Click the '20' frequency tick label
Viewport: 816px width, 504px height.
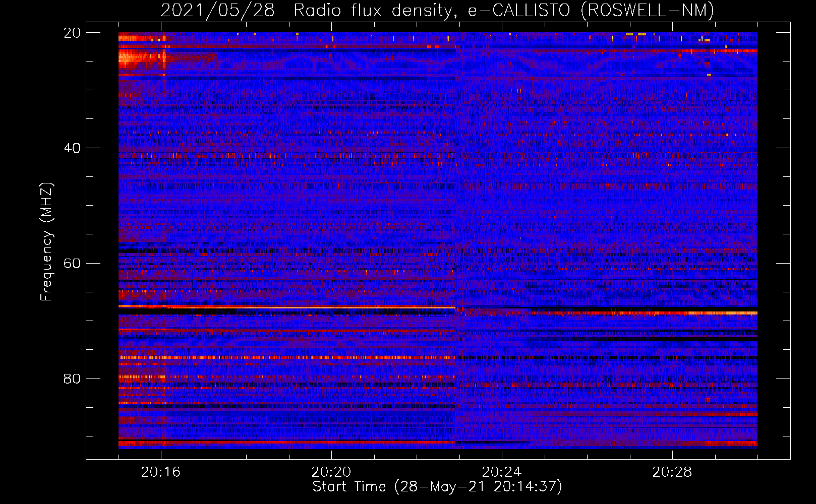pyautogui.click(x=72, y=33)
